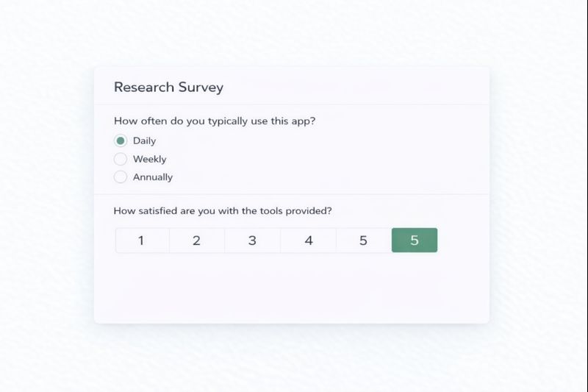
Task: Click the rating button labeled 2
Action: click(x=197, y=240)
